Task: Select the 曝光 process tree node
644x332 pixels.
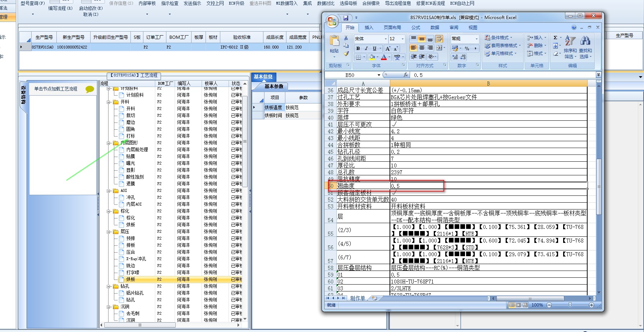Action: click(130, 163)
